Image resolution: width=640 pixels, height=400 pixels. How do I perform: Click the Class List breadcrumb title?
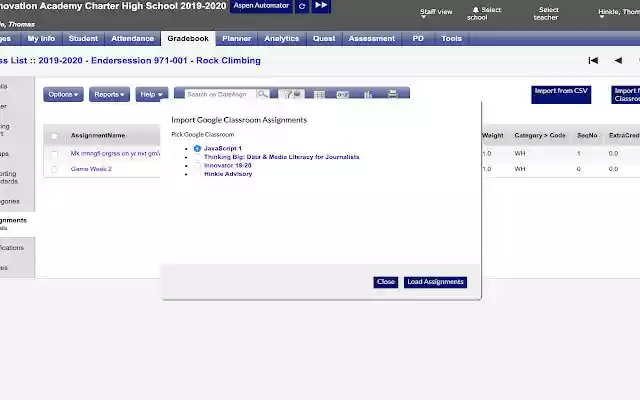point(130,60)
